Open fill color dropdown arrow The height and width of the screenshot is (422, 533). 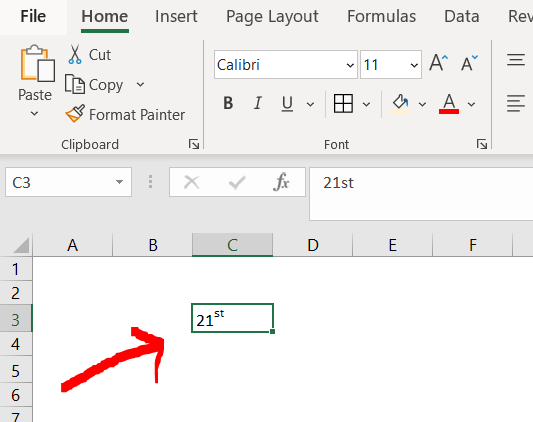pos(422,104)
